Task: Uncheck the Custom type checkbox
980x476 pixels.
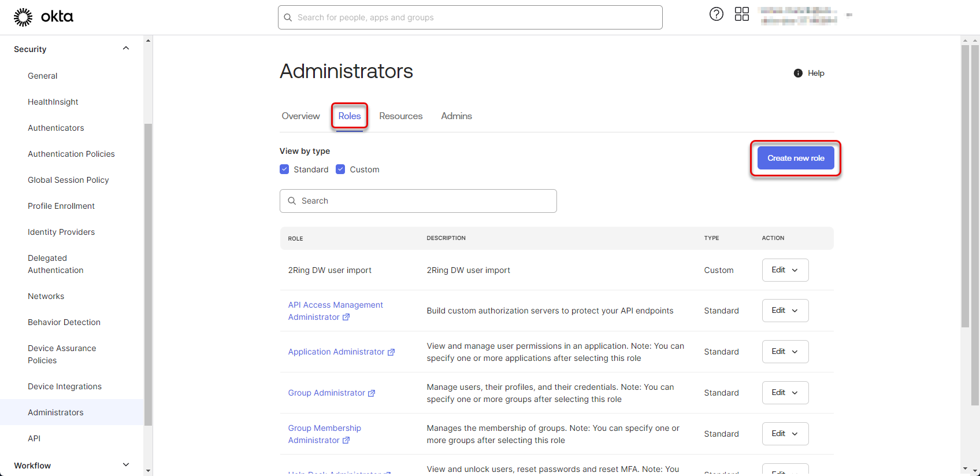Action: click(340, 169)
